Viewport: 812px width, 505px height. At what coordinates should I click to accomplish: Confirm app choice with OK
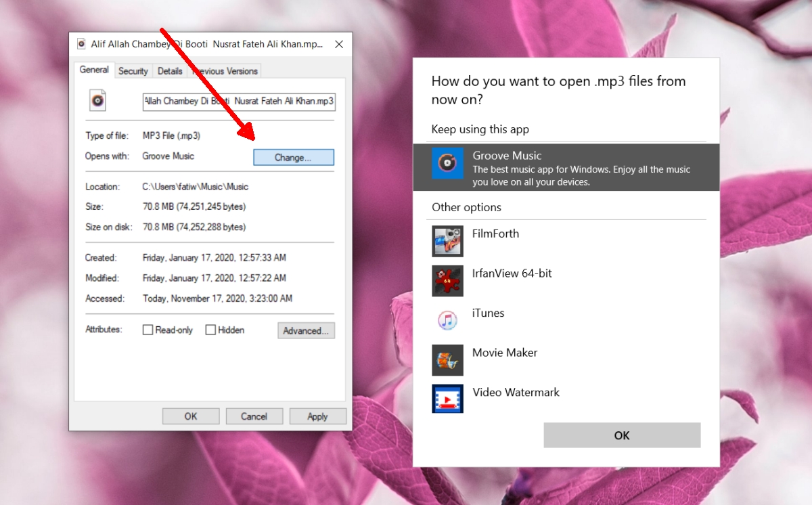[621, 435]
